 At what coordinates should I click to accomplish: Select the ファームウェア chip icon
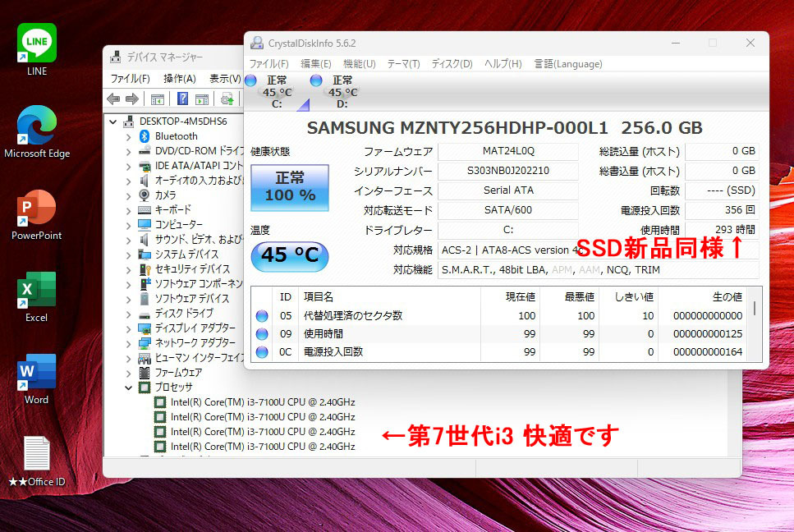(145, 373)
